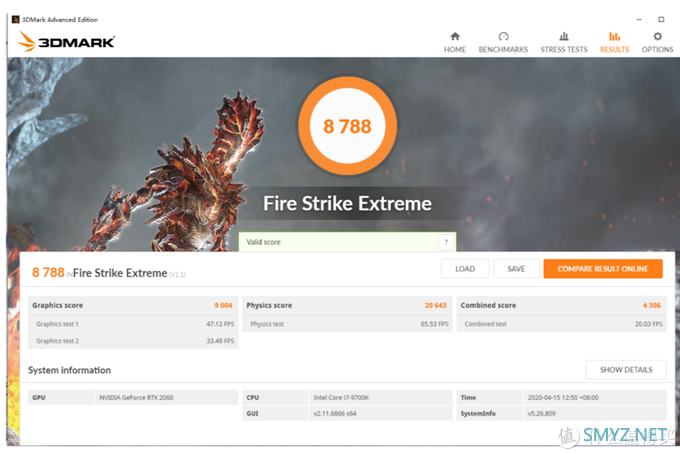680x454 pixels.
Task: Click the Intel Core i7-9700K value
Action: click(x=341, y=398)
